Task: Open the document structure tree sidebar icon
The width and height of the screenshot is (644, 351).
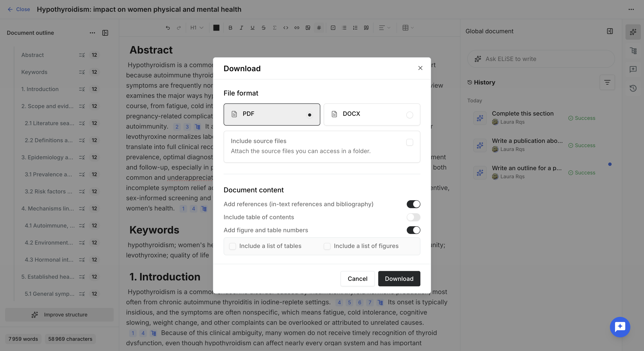Action: click(633, 51)
